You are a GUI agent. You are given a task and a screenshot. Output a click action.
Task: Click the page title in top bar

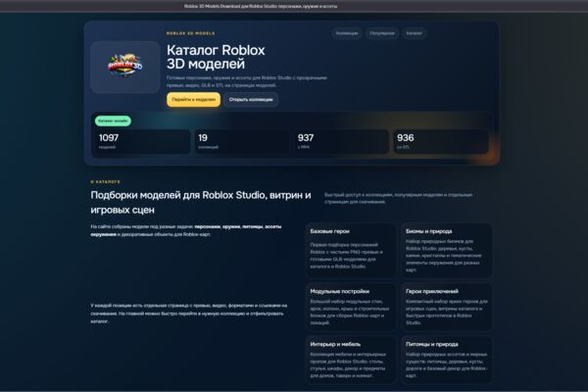point(261,7)
